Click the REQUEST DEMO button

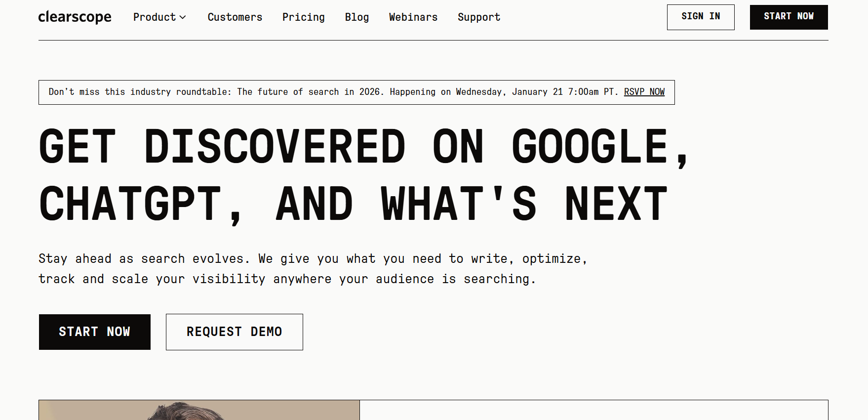(234, 332)
